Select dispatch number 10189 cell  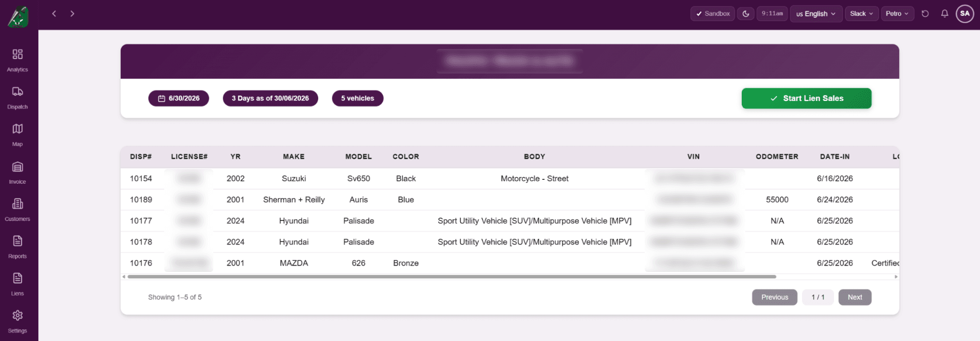[141, 199]
